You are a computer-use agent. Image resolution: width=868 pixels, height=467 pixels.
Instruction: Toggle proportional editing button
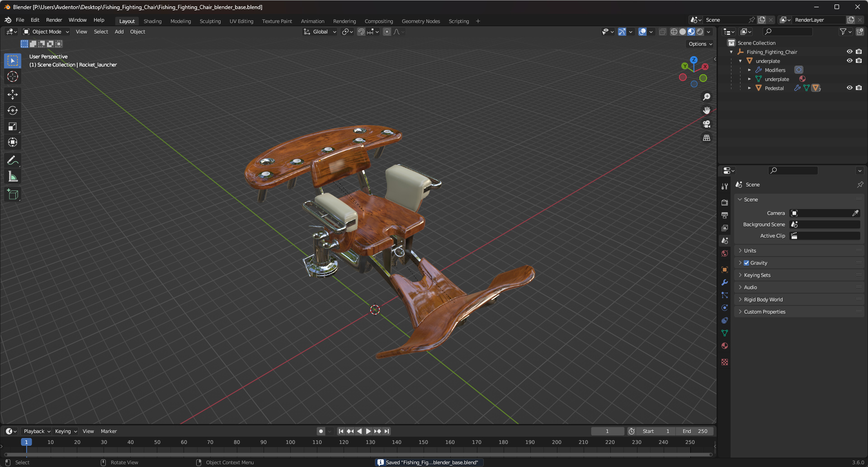387,32
